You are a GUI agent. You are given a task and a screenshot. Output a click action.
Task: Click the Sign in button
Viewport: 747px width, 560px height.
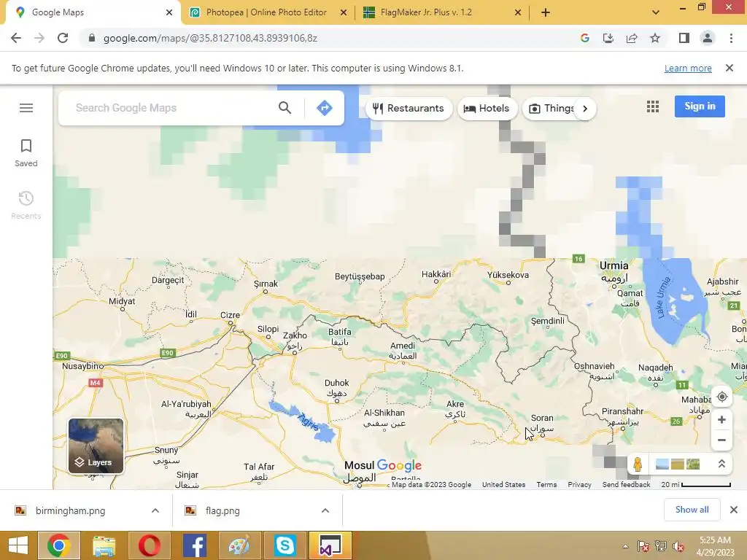point(700,106)
